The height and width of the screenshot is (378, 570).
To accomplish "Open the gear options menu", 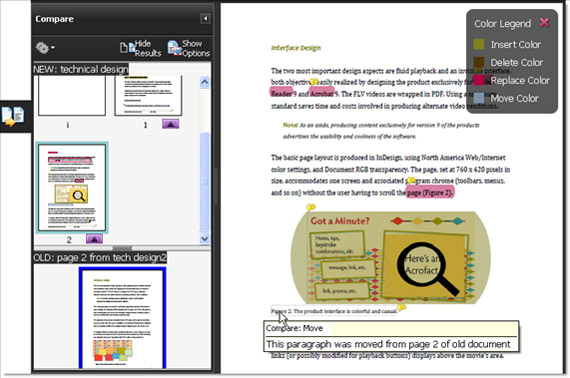I will (45, 48).
